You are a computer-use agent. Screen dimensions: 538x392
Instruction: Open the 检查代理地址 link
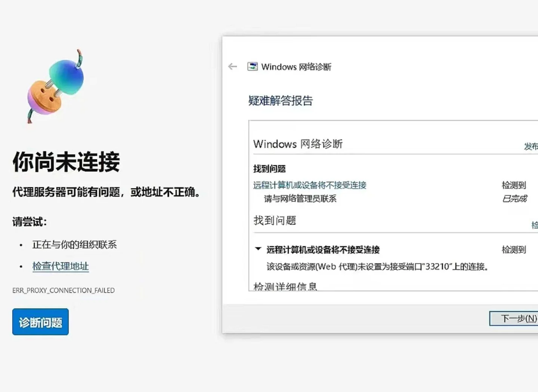pyautogui.click(x=61, y=266)
